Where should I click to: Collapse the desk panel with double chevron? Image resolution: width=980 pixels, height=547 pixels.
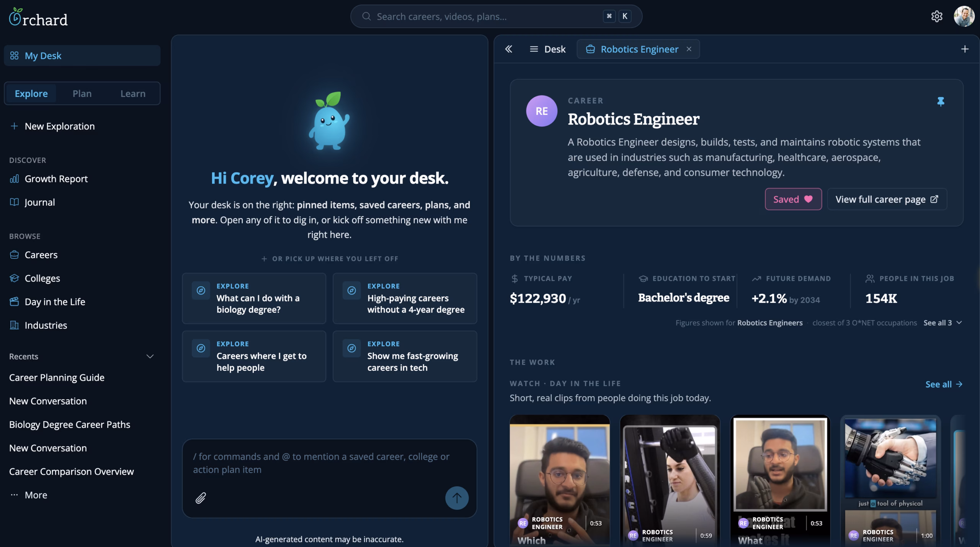click(x=508, y=49)
